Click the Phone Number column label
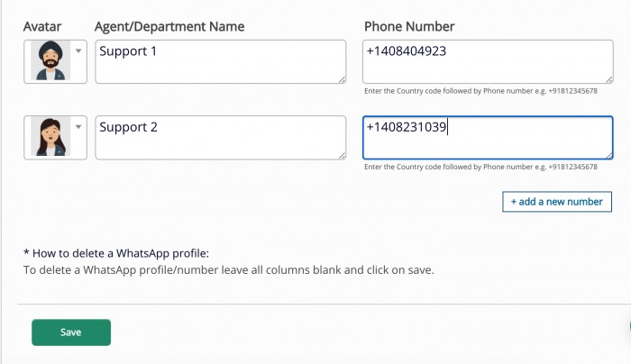Screen dimensions: 631x364 point(409,26)
